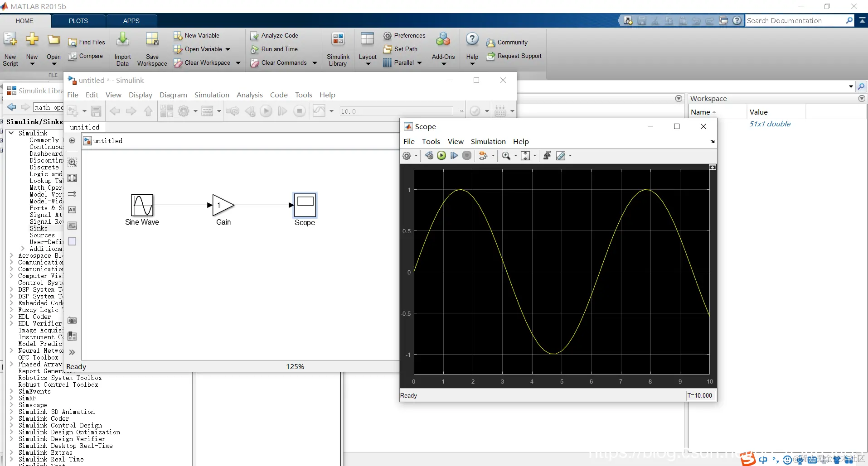
Task: Select Sources in the library tree
Action: 42,235
